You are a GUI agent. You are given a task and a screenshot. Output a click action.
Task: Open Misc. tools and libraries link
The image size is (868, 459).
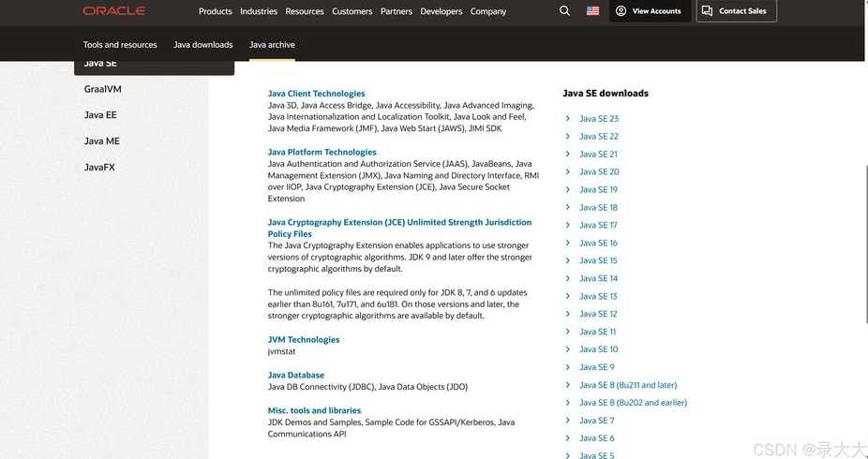pyautogui.click(x=314, y=410)
